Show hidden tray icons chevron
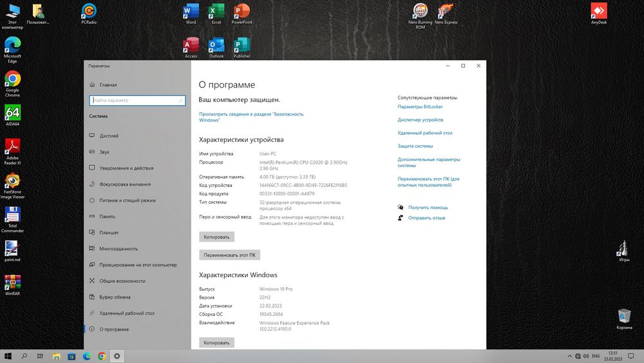The image size is (644, 363). pos(570,356)
